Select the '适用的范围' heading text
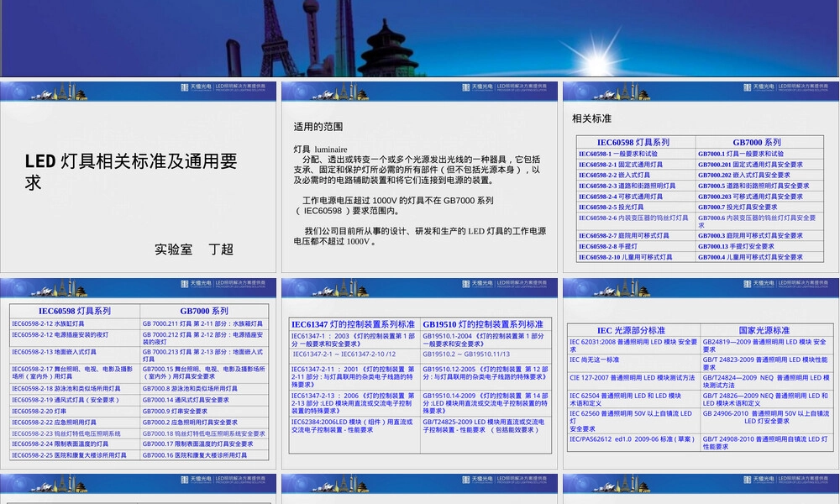 [318, 127]
